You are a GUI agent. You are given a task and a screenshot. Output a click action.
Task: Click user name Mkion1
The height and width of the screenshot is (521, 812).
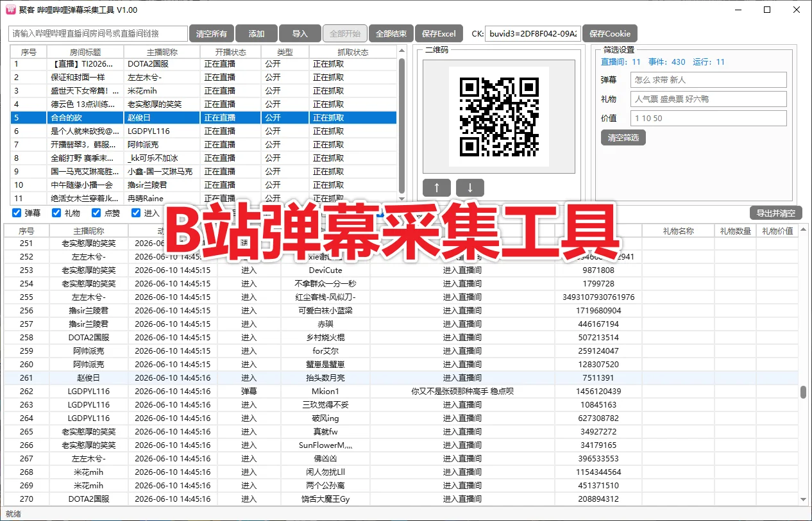[325, 391]
